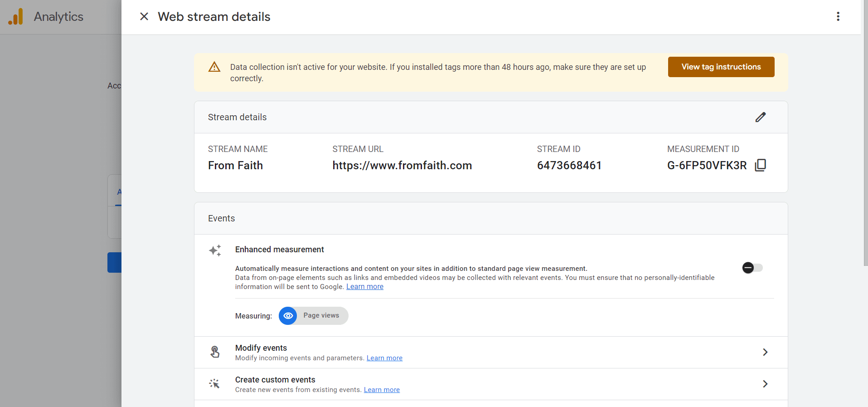
Task: Close the Web stream details panel
Action: pyautogui.click(x=144, y=17)
